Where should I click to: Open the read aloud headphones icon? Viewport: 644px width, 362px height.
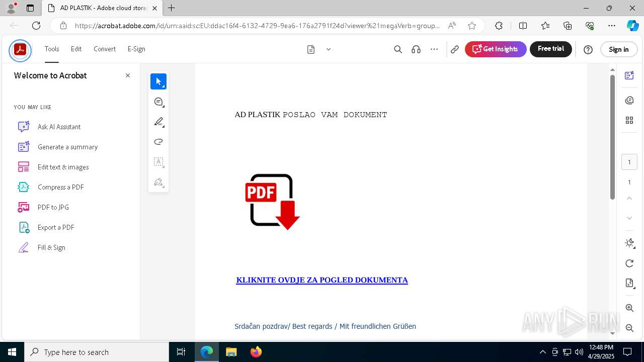tap(416, 49)
